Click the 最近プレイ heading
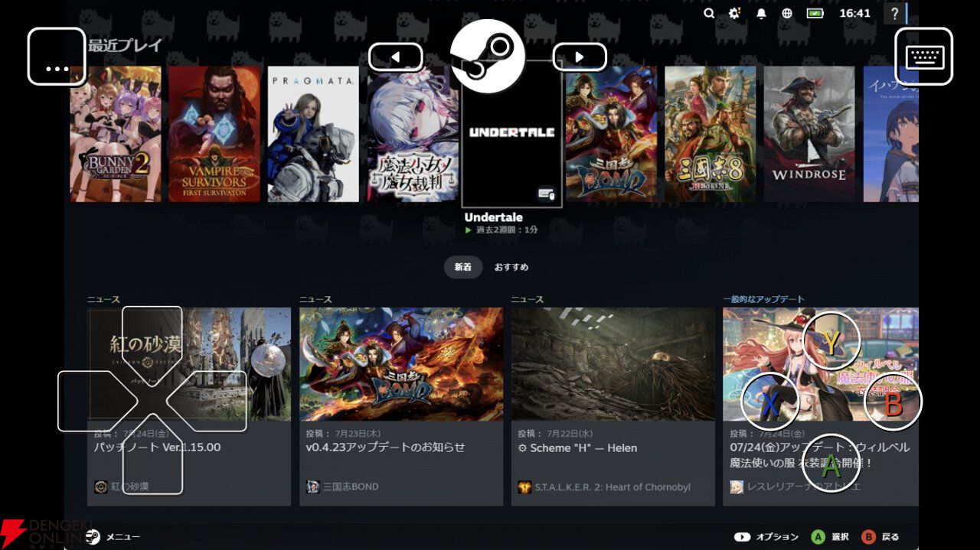 [126, 45]
